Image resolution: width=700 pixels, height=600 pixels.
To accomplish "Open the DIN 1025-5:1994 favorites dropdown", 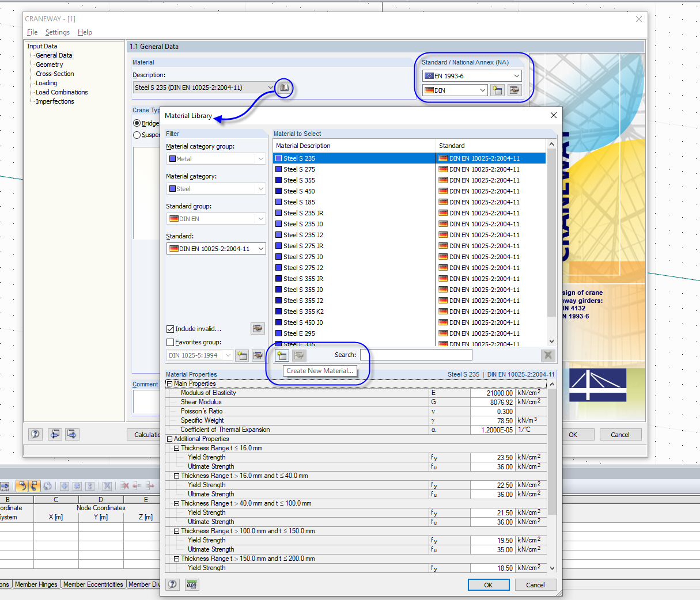I will [x=228, y=355].
